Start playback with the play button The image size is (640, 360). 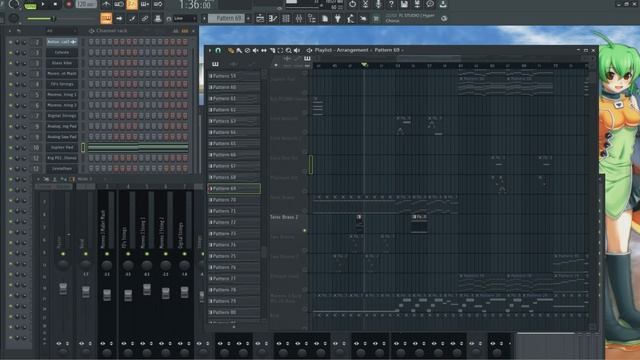tap(43, 4)
